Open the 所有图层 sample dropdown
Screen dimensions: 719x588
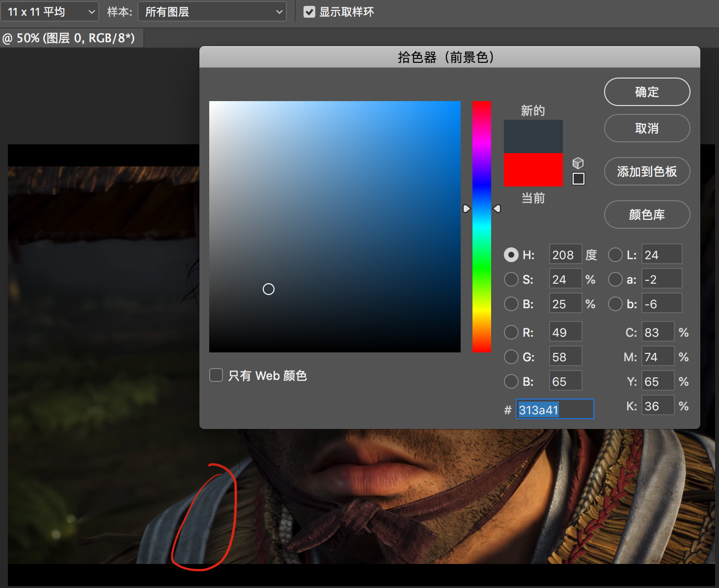coord(212,12)
